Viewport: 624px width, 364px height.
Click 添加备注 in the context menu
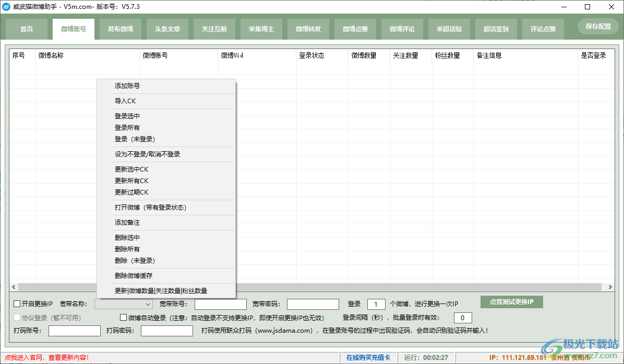point(166,223)
